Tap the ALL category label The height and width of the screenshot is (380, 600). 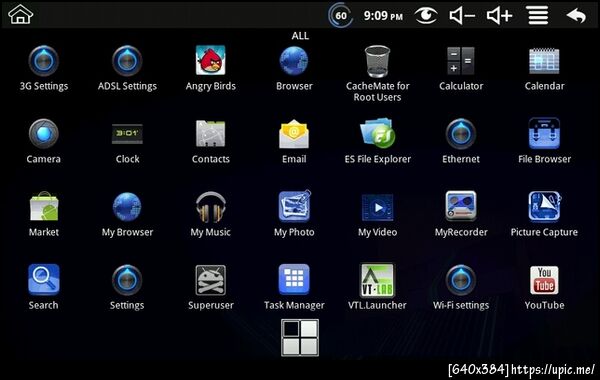pyautogui.click(x=300, y=36)
